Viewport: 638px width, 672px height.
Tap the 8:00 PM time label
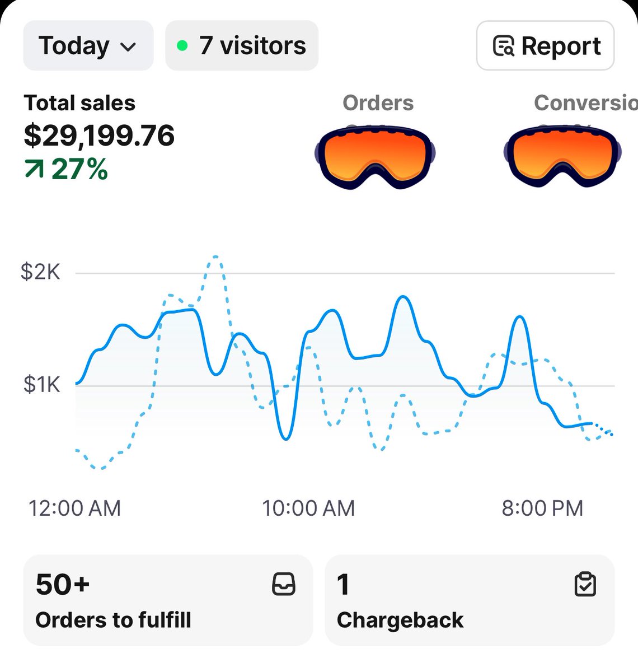point(542,508)
